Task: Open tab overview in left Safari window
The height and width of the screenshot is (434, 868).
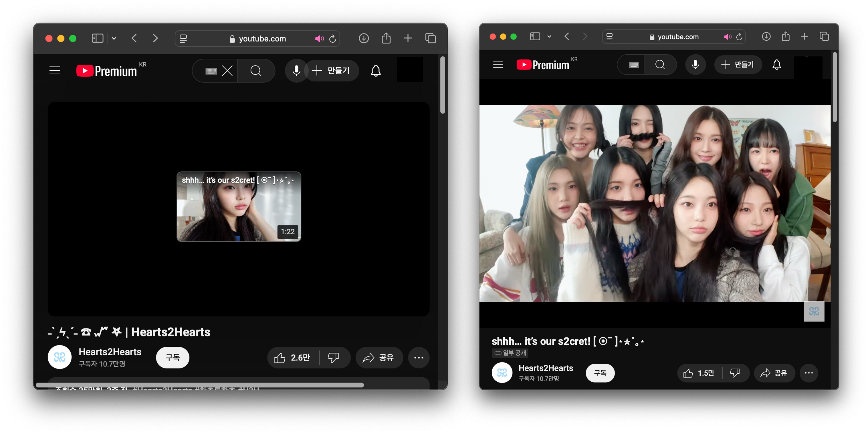Action: click(x=430, y=38)
